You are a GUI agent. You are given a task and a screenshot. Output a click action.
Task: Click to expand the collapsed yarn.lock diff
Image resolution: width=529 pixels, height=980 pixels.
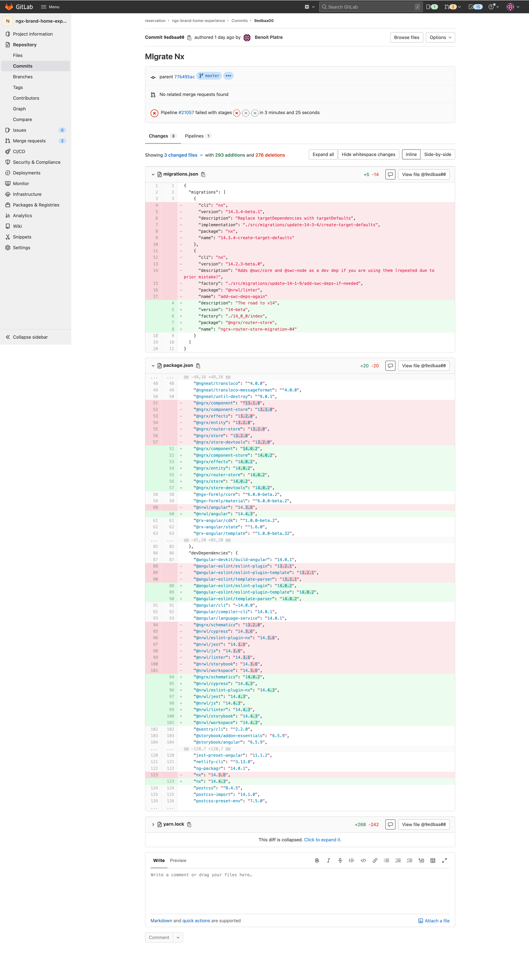(x=323, y=840)
